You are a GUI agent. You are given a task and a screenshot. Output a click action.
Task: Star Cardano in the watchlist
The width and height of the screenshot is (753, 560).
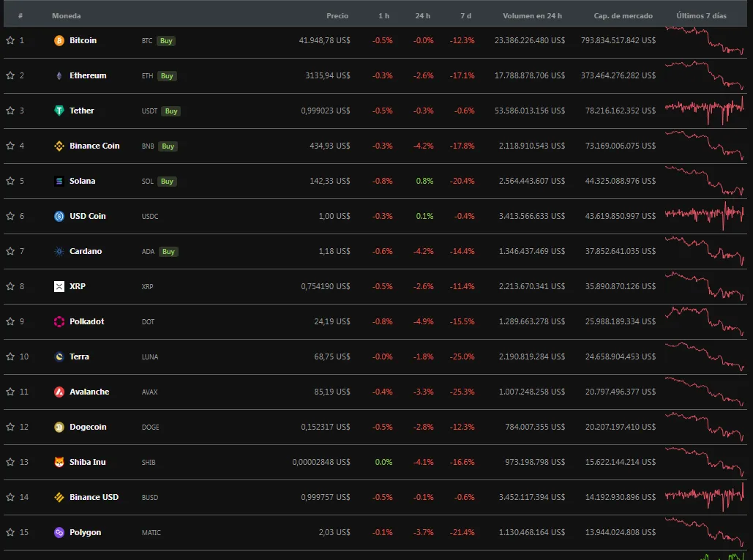(x=10, y=251)
